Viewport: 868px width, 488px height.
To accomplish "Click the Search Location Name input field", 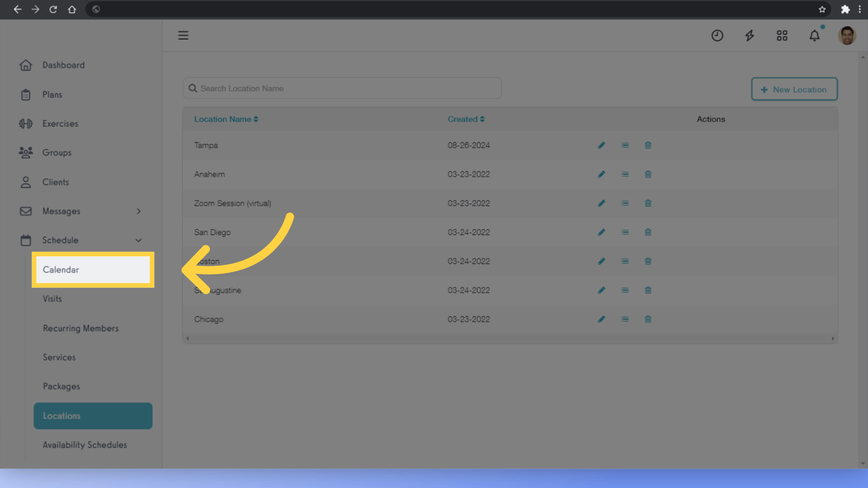I will tap(342, 88).
